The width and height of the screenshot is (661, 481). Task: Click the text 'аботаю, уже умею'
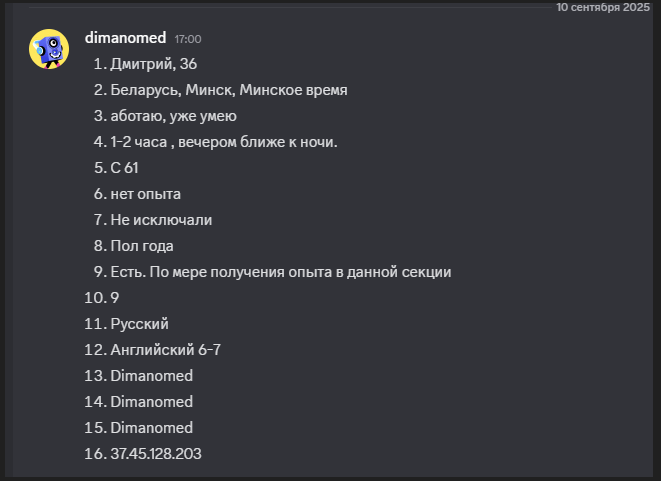(173, 116)
